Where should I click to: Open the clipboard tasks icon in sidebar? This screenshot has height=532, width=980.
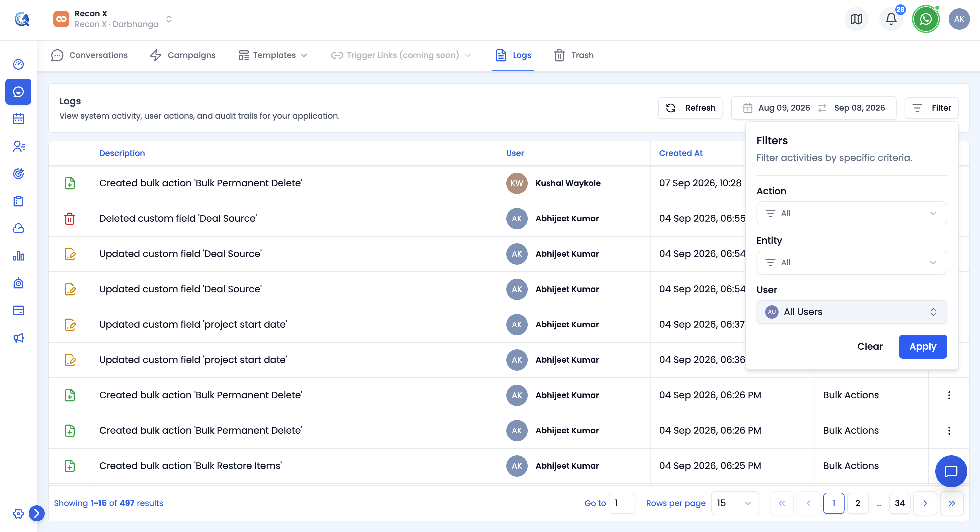[18, 201]
